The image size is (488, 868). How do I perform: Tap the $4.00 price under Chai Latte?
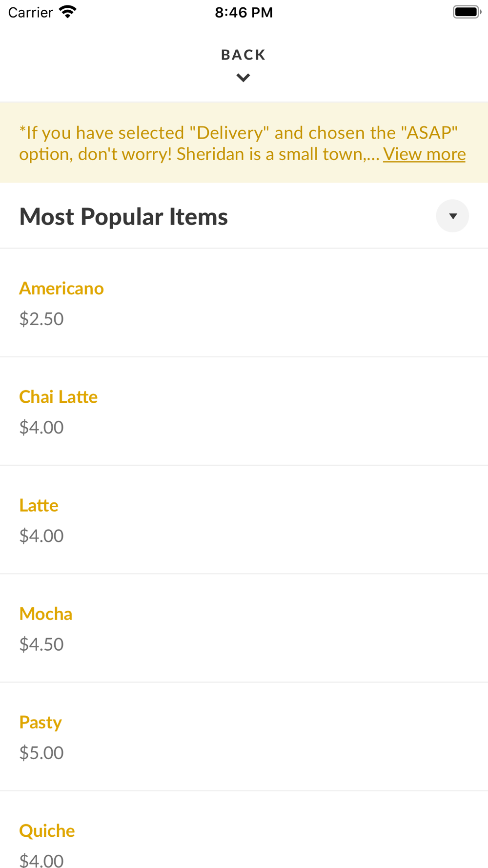(41, 427)
